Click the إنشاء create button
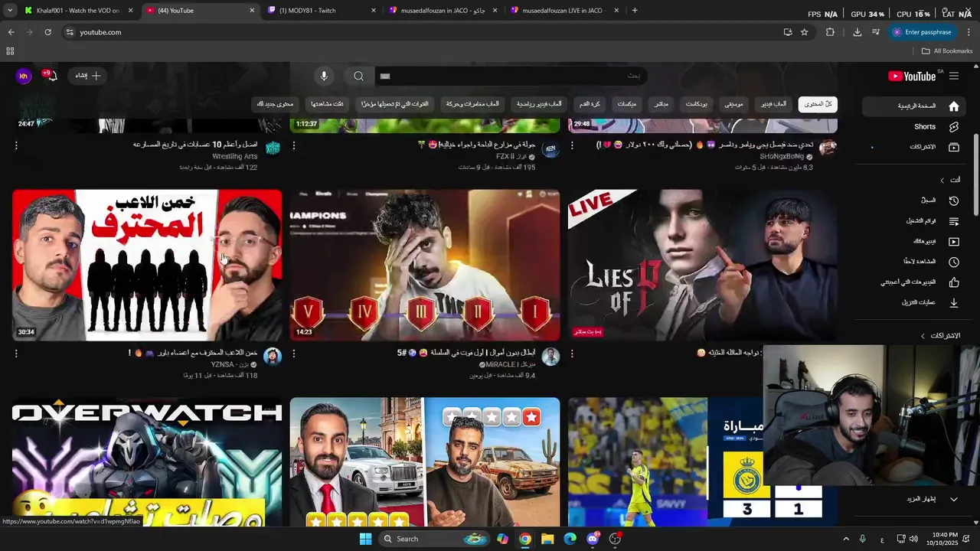This screenshot has height=551, width=980. (x=87, y=76)
